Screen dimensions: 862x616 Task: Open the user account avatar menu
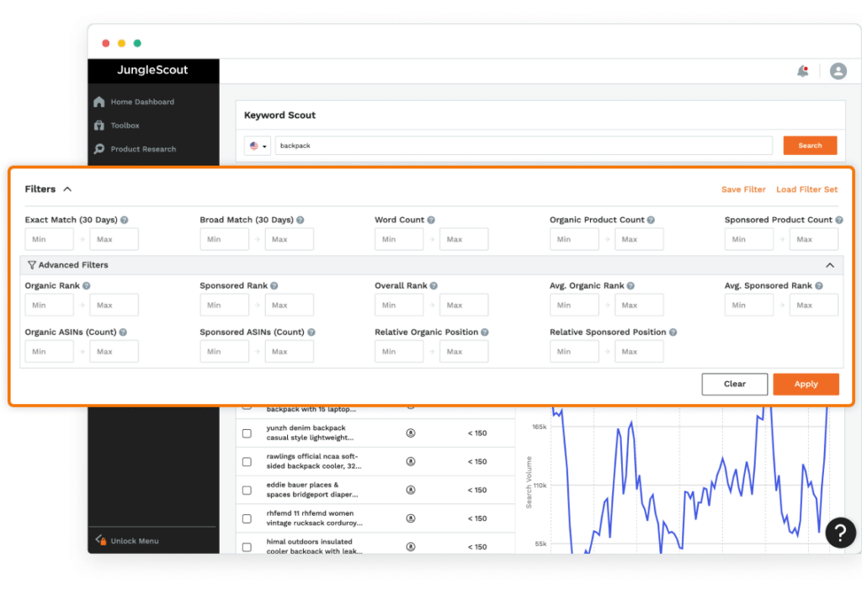(838, 71)
